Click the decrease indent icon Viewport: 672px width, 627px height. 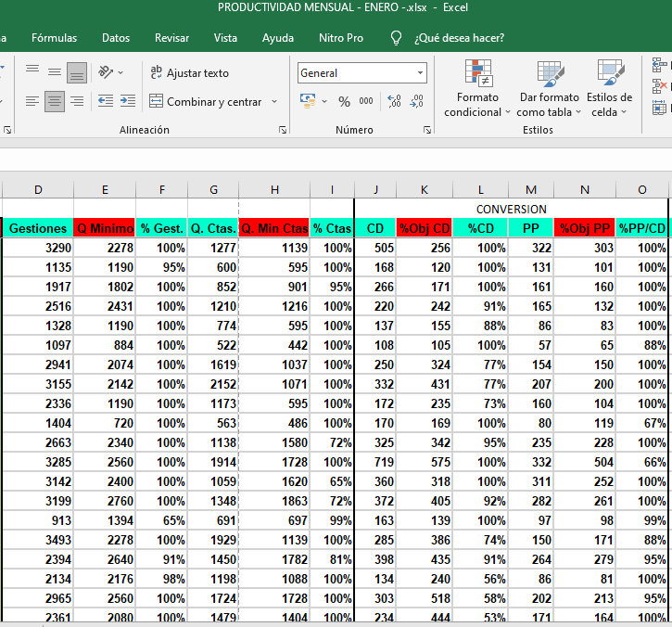[105, 101]
